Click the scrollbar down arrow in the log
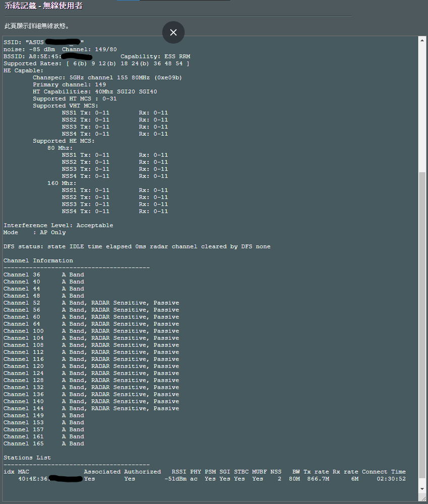This screenshot has width=428, height=504. (x=422, y=489)
